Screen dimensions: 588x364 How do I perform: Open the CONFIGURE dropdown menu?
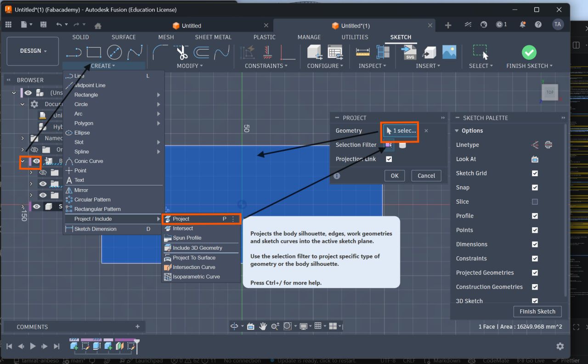[325, 66]
